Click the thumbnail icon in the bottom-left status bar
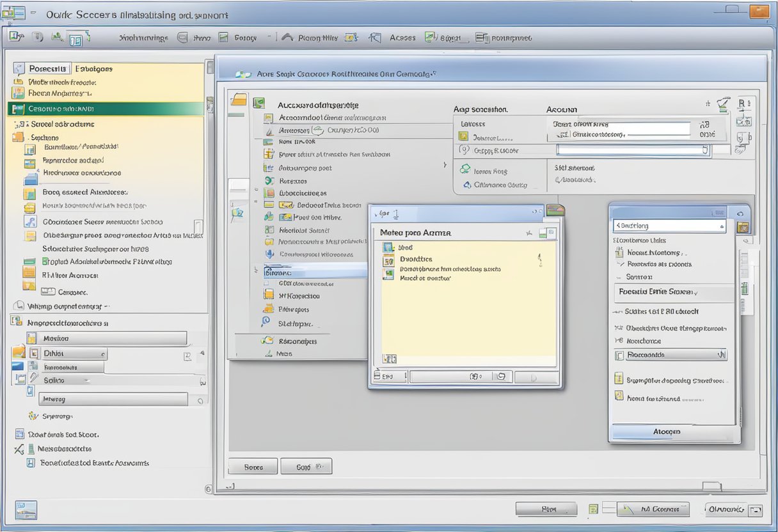 26,509
